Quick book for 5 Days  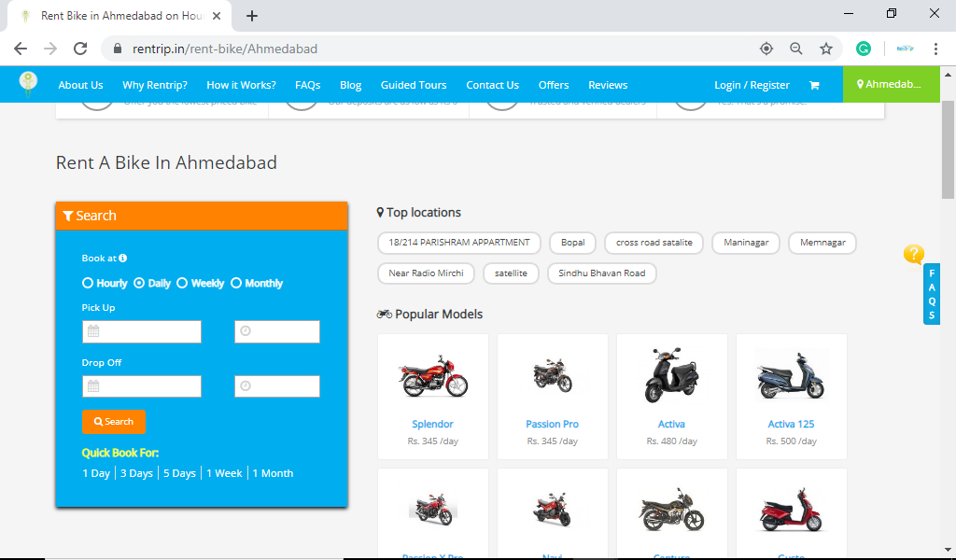(x=179, y=473)
